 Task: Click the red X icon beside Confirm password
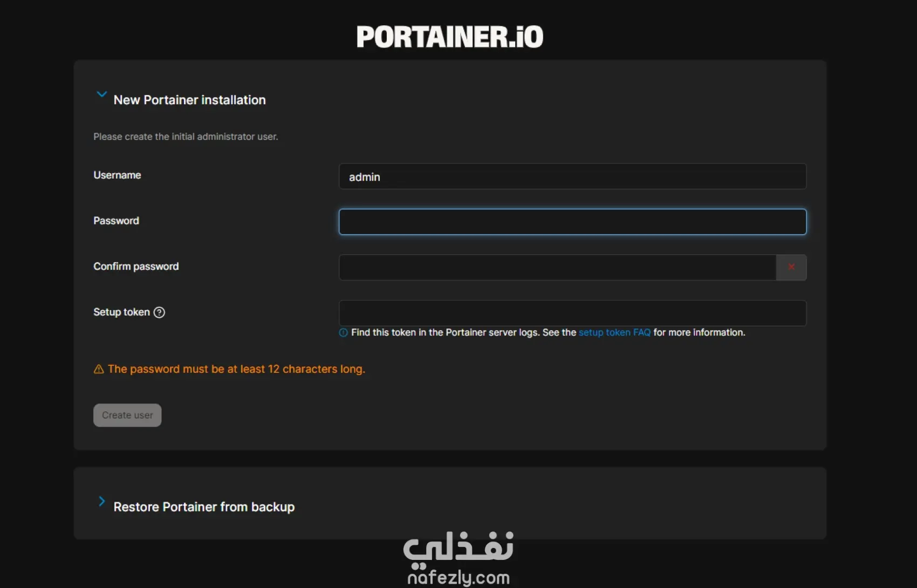(x=791, y=267)
